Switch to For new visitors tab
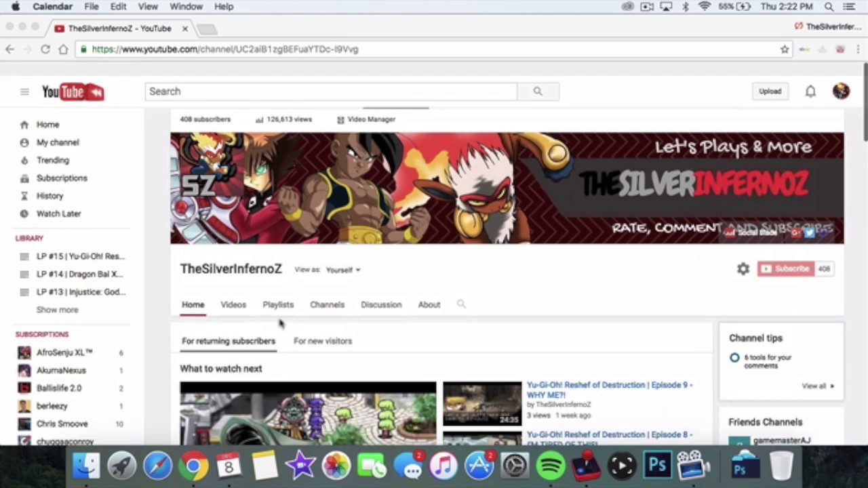This screenshot has width=868, height=488. tap(323, 341)
